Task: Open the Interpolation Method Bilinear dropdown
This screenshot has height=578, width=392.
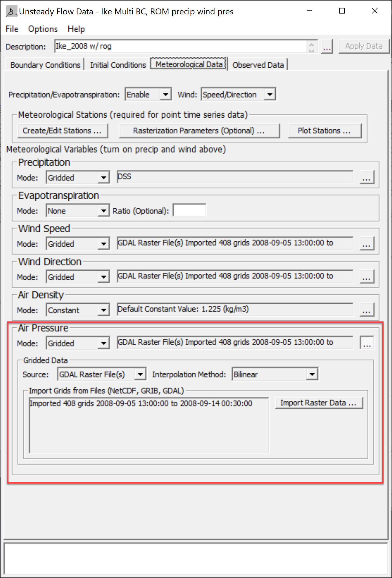Action: click(275, 374)
